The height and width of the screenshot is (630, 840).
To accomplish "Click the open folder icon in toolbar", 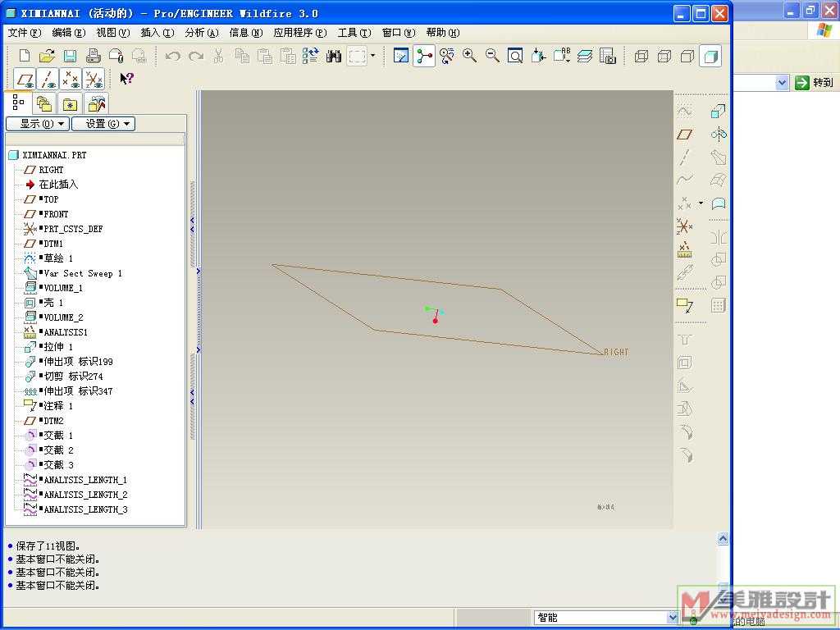I will (47, 56).
